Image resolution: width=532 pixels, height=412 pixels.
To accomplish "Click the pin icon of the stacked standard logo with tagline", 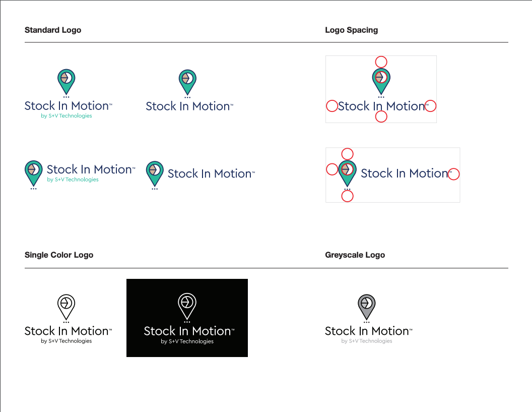I will [66, 81].
